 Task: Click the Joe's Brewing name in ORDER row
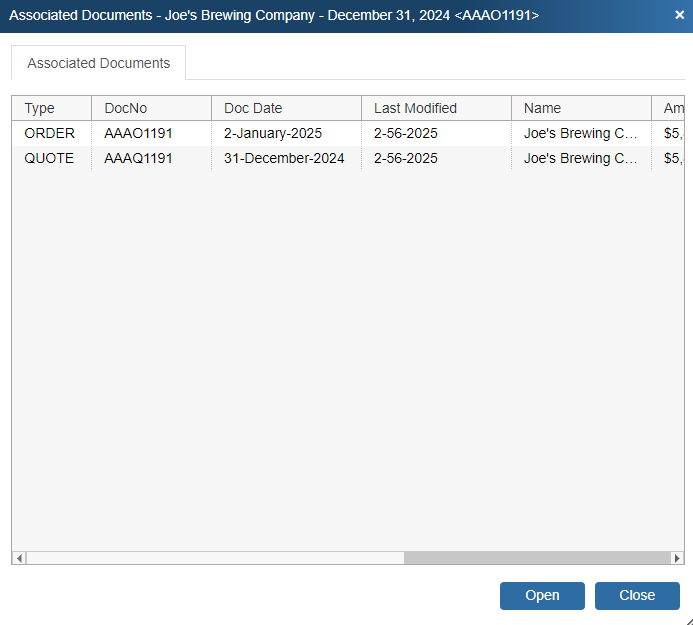point(580,133)
